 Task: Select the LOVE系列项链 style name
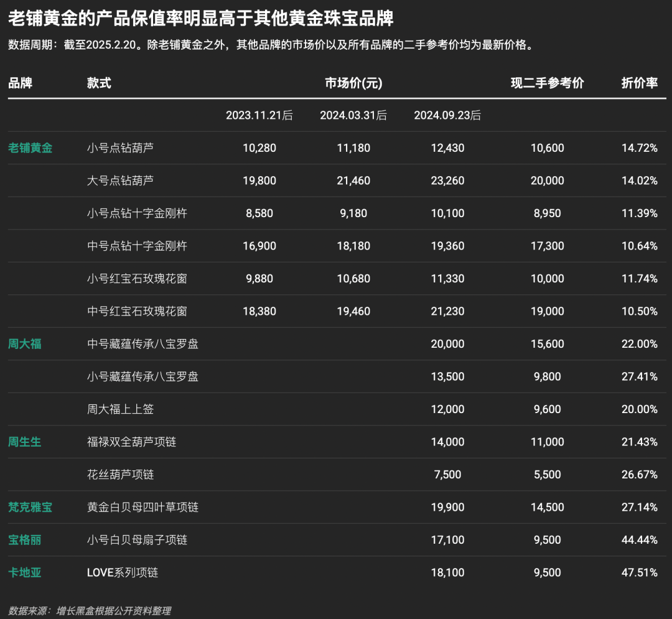pos(123,572)
